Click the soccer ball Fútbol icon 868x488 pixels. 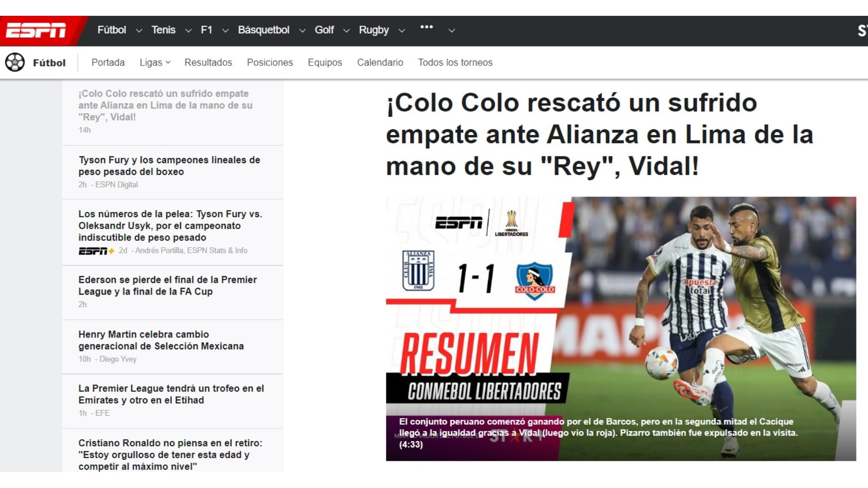(15, 62)
